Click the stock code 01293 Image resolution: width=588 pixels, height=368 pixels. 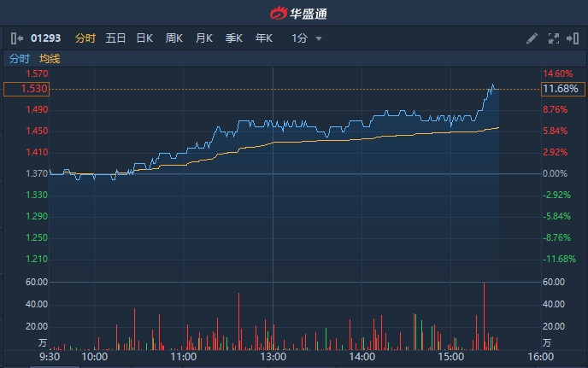pyautogui.click(x=46, y=38)
